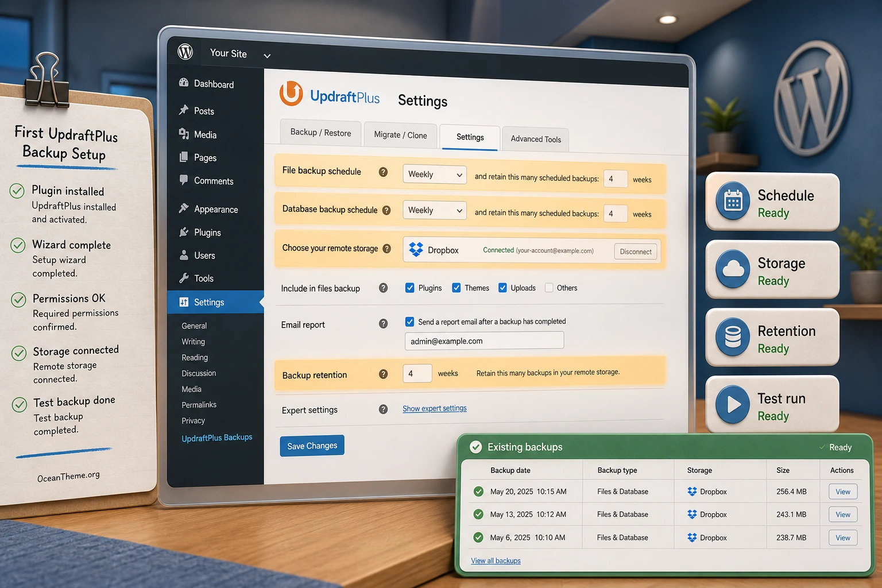Switch to Backup / Restore tab
Image resolution: width=882 pixels, height=588 pixels.
click(x=320, y=133)
